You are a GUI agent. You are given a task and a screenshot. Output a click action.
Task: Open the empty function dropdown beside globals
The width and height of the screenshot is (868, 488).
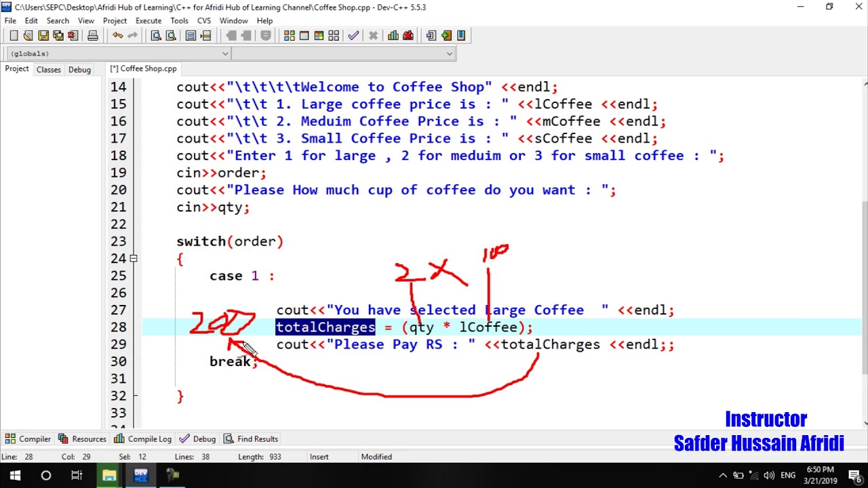343,54
